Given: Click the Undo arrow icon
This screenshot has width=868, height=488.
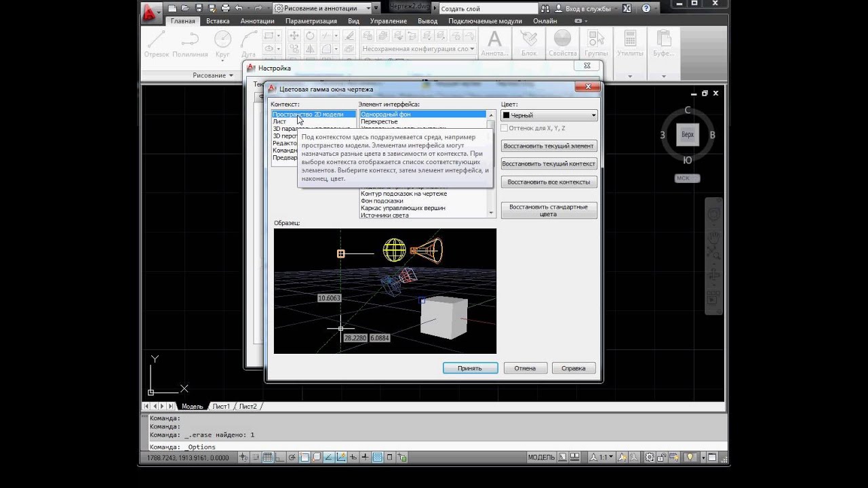Looking at the screenshot, I should pyautogui.click(x=239, y=9).
